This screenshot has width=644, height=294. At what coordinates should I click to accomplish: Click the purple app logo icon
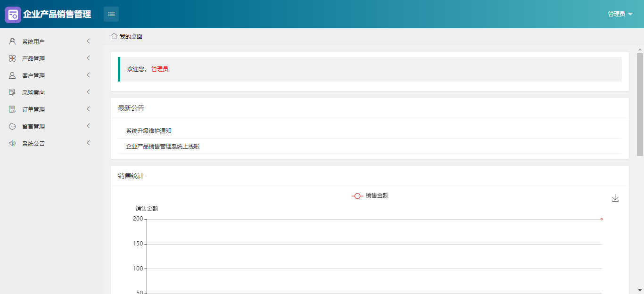coord(13,15)
